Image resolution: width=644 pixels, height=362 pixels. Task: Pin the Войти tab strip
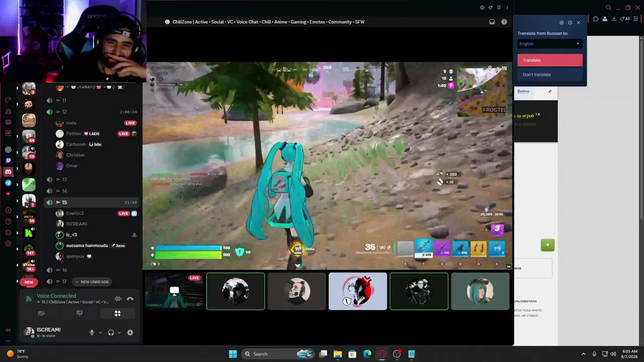[550, 92]
